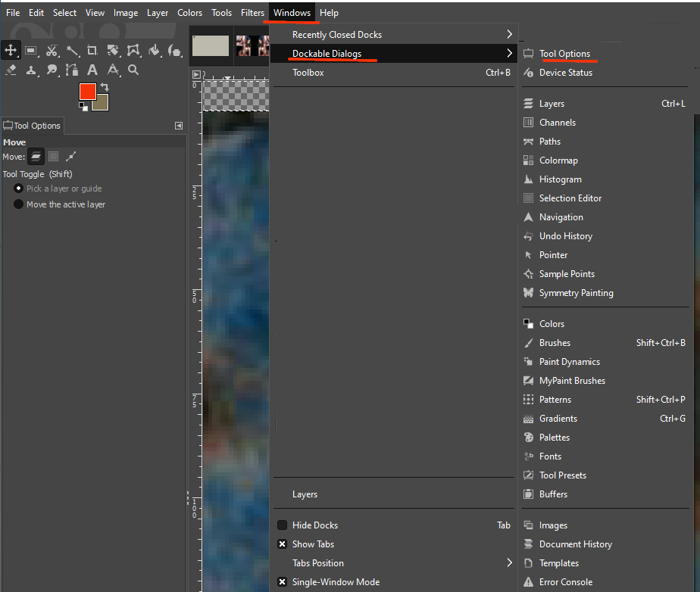Image resolution: width=700 pixels, height=592 pixels.
Task: Open the Filters menu
Action: [x=253, y=13]
